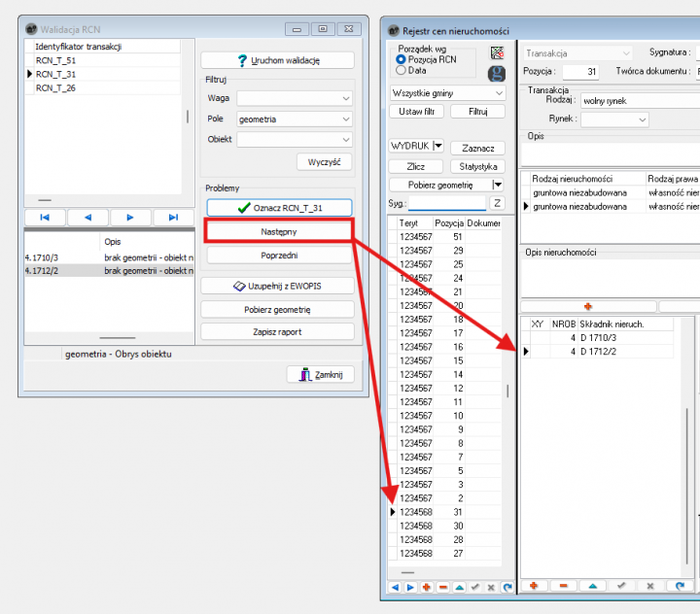
Task: Open the Transakcja combo box
Action: pos(578,53)
